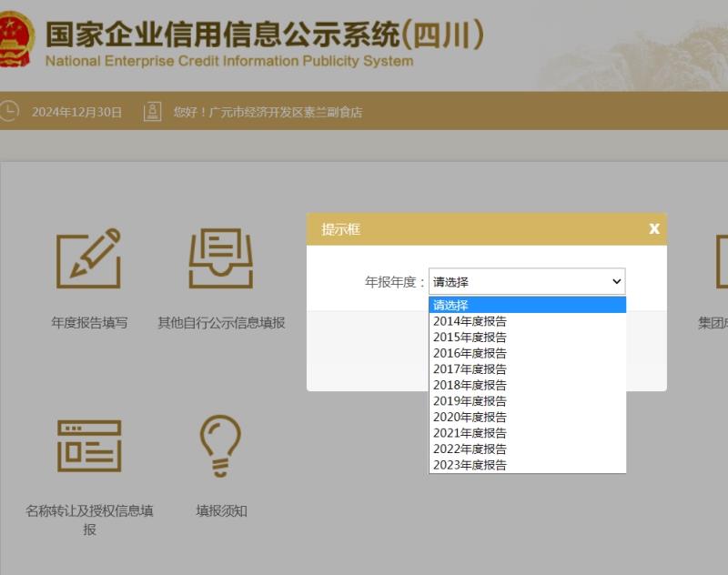Click the inbox tray icon for 其他自行公示信息填报
The height and width of the screenshot is (575, 728).
pyautogui.click(x=220, y=258)
